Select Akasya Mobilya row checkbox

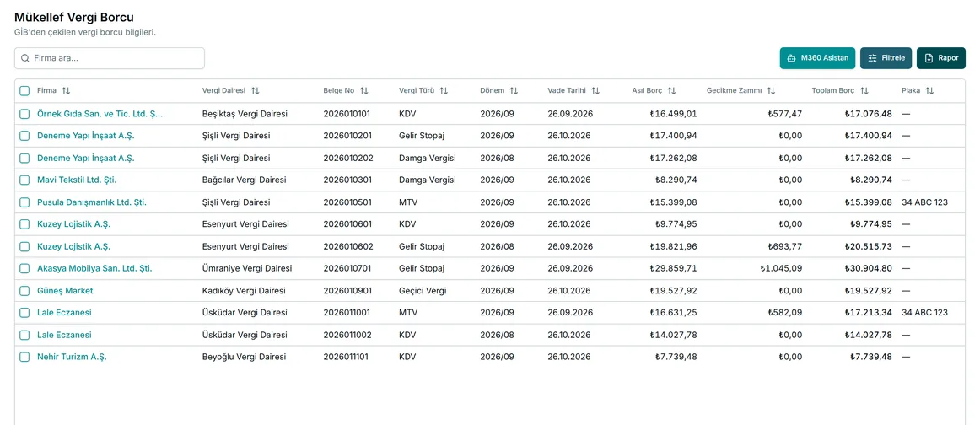tap(24, 268)
